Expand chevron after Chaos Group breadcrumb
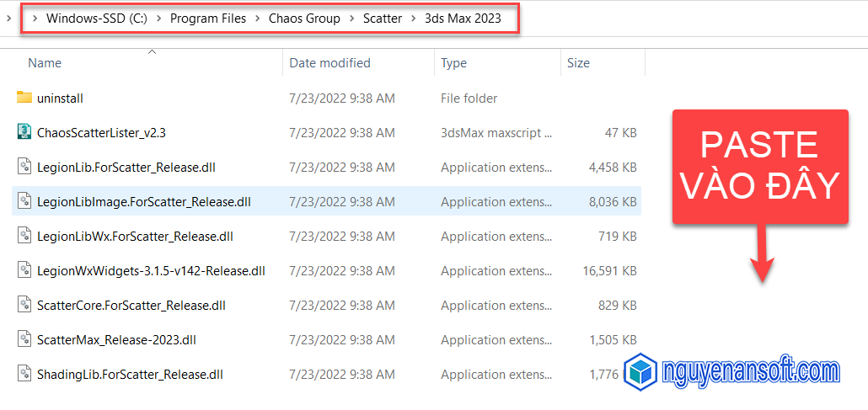This screenshot has height=410, width=868. pyautogui.click(x=352, y=19)
